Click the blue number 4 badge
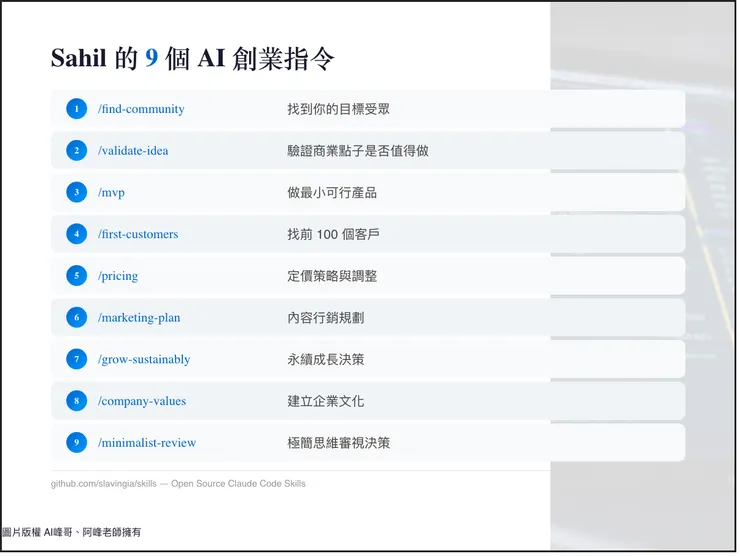740x556 pixels. pyautogui.click(x=76, y=234)
